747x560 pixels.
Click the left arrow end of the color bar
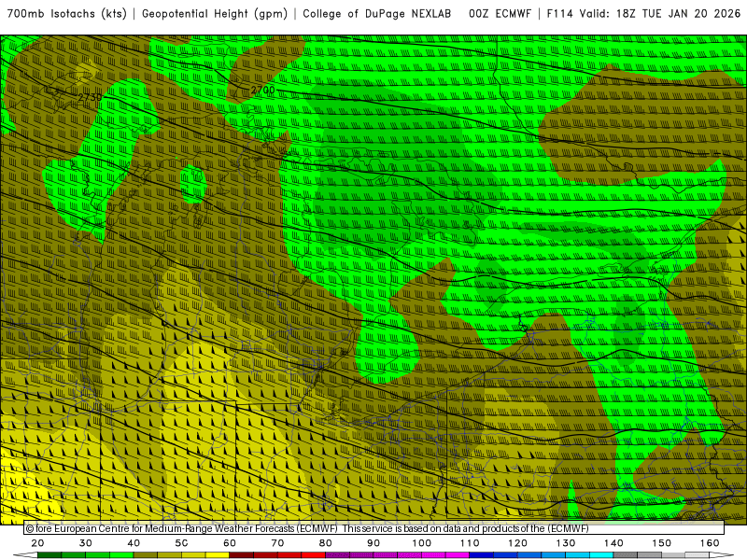pyautogui.click(x=25, y=555)
